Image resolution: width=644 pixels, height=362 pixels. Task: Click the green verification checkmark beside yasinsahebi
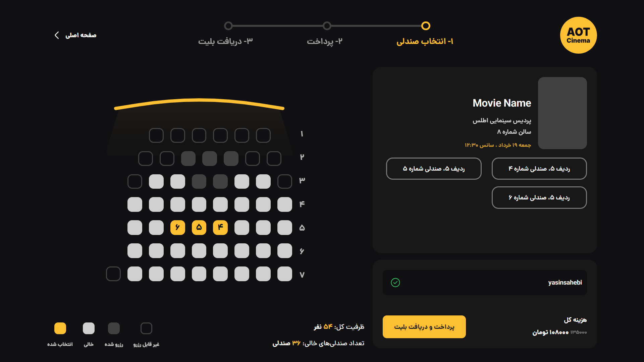click(x=396, y=283)
